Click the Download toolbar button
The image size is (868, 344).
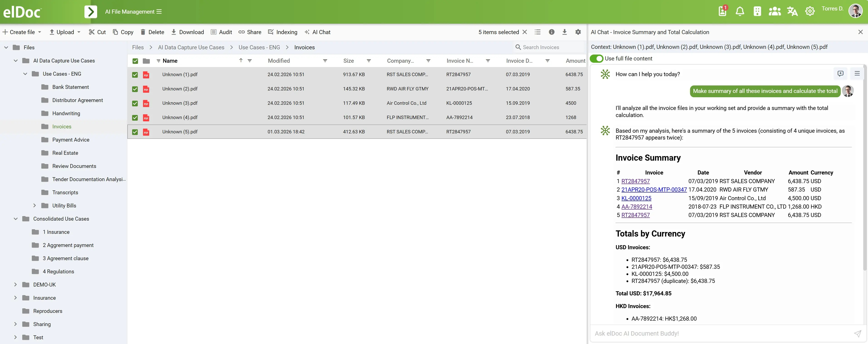coord(187,32)
